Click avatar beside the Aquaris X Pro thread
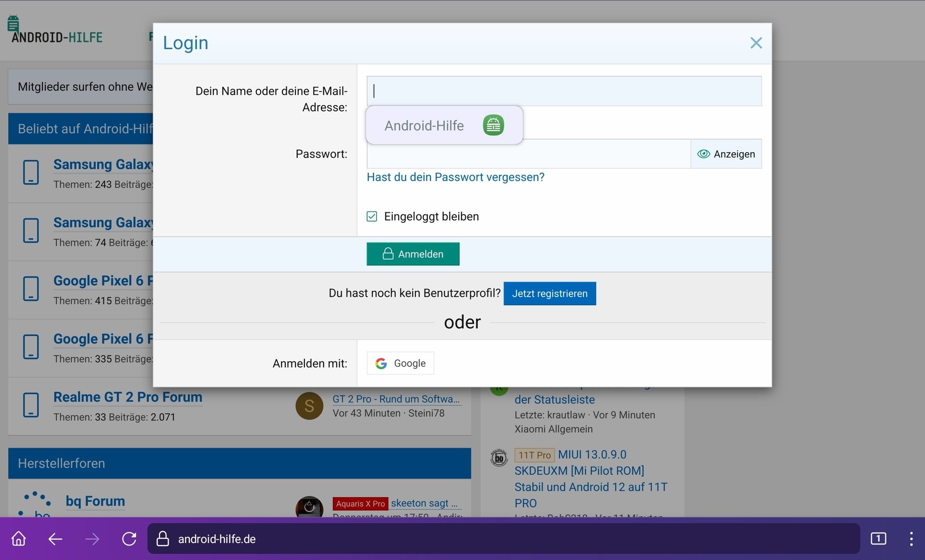The image size is (925, 560). coord(309,507)
